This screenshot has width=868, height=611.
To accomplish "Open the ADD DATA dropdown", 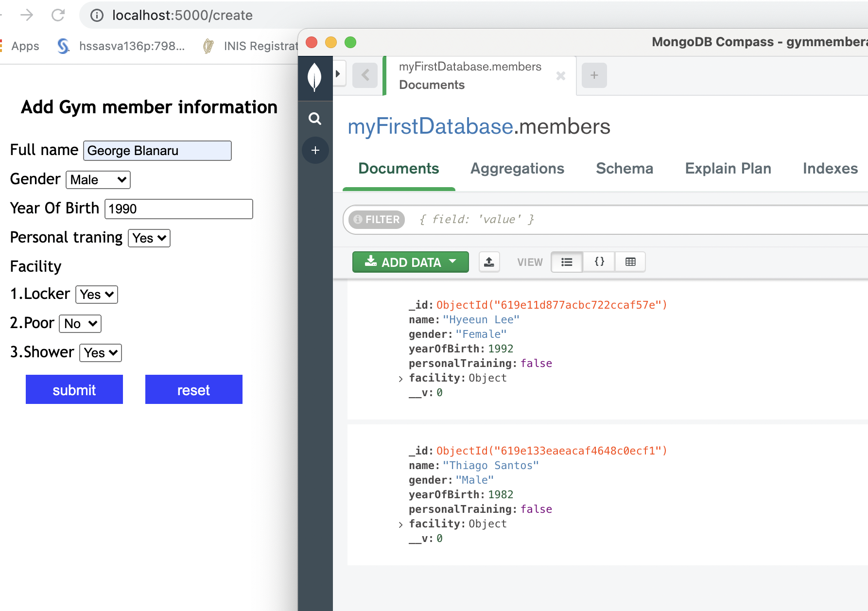I will 410,262.
